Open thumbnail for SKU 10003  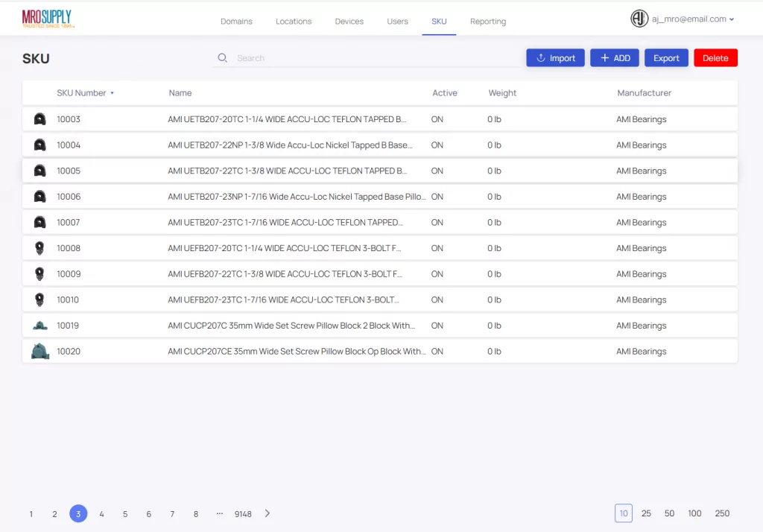[40, 119]
